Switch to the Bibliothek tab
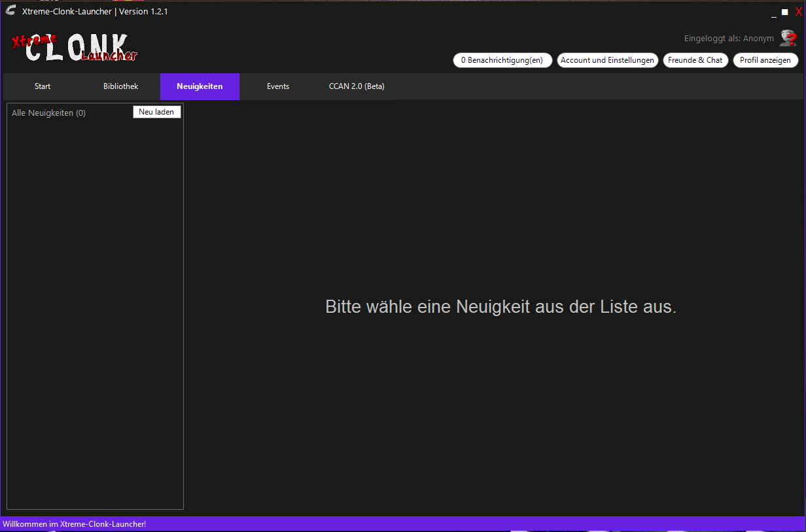This screenshot has height=532, width=806. [x=121, y=86]
